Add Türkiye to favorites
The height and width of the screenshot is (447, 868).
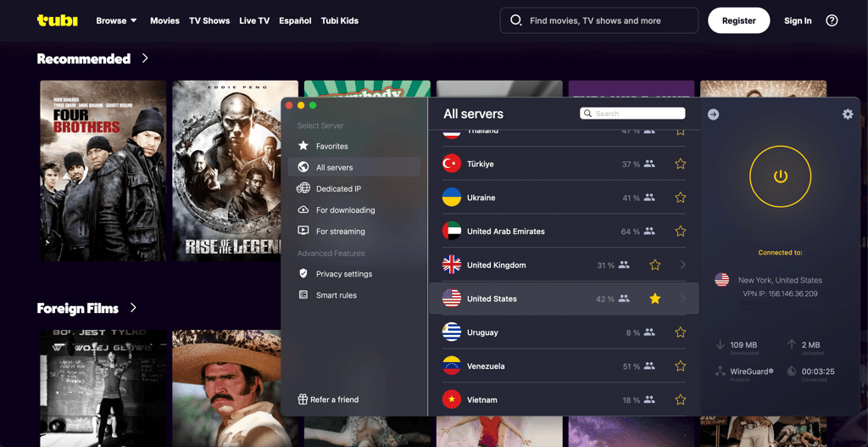681,164
